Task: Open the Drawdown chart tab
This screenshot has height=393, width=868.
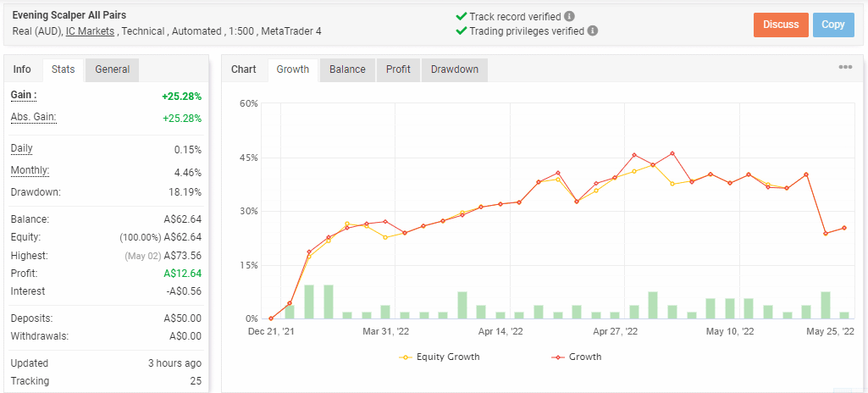Action: pos(455,69)
